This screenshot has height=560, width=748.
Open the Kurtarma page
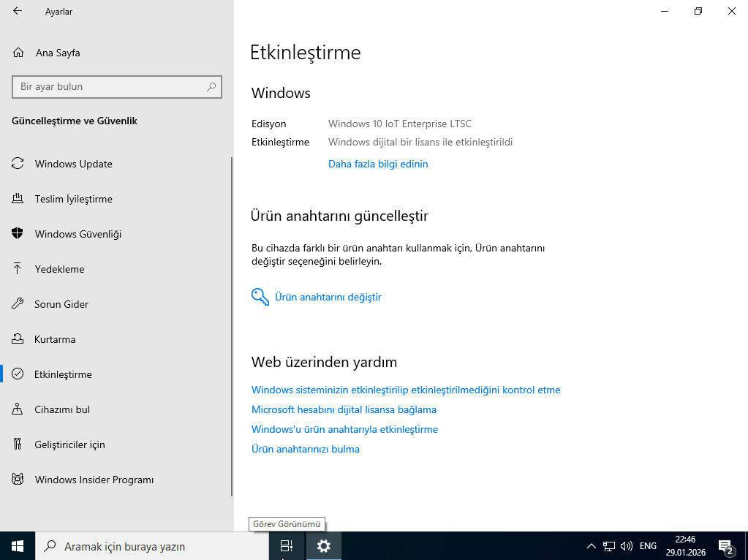116,339
